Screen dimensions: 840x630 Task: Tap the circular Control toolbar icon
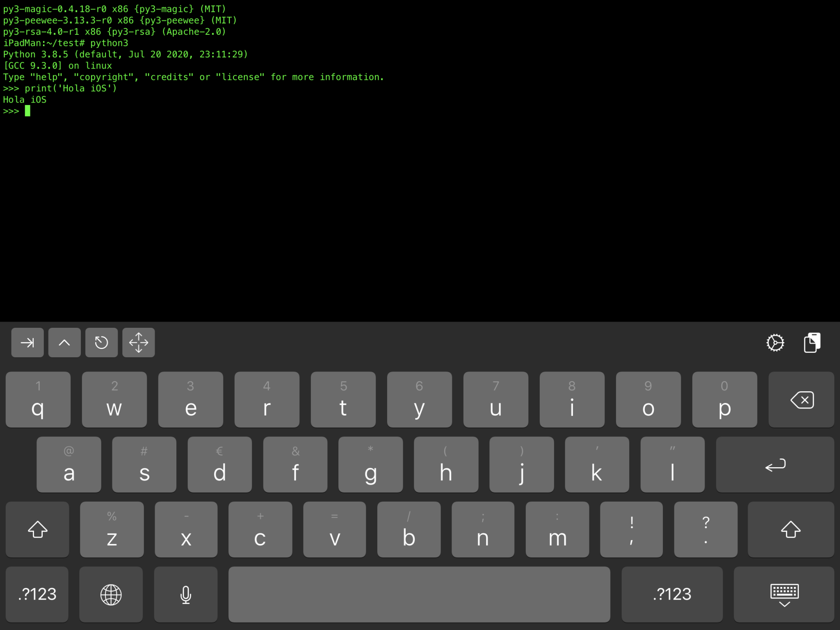click(x=101, y=342)
